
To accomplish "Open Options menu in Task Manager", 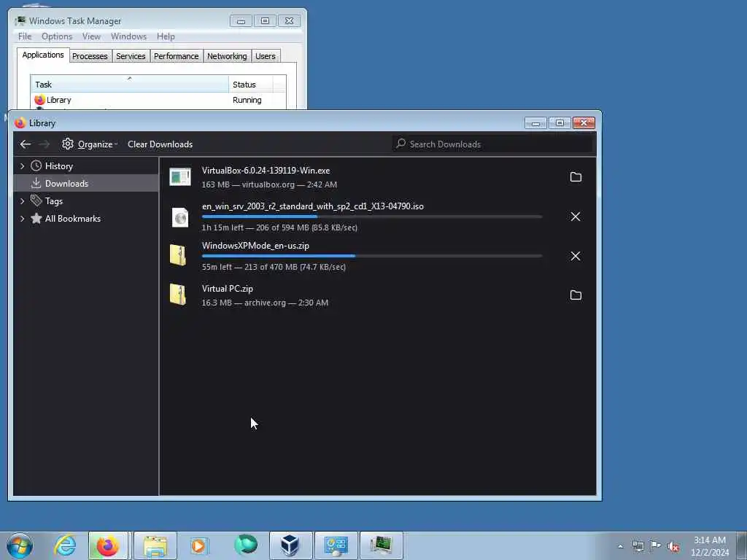I will (x=57, y=36).
